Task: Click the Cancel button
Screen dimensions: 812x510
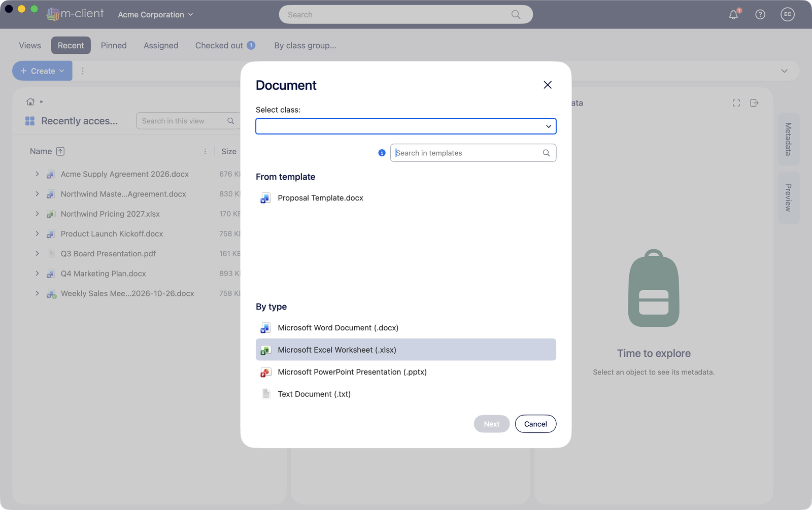Action: (535, 424)
